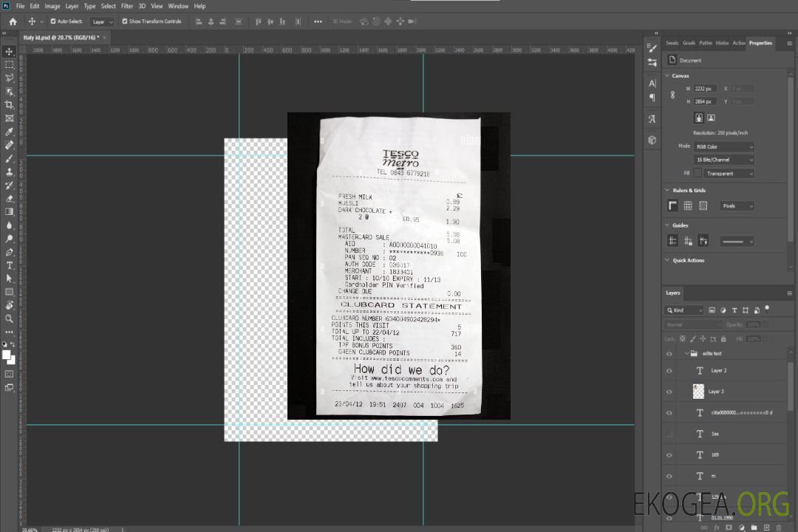Click the foreground/background color swatches

point(9,358)
